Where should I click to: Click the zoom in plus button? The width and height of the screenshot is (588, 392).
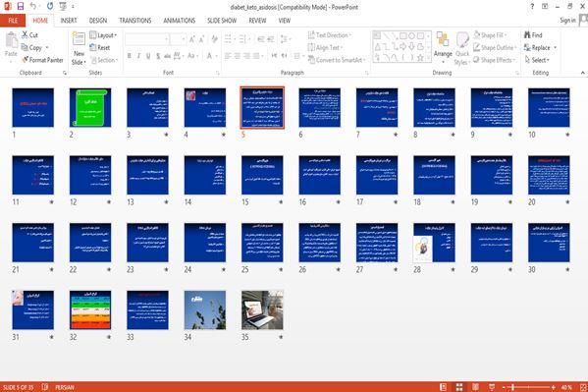pos(553,387)
